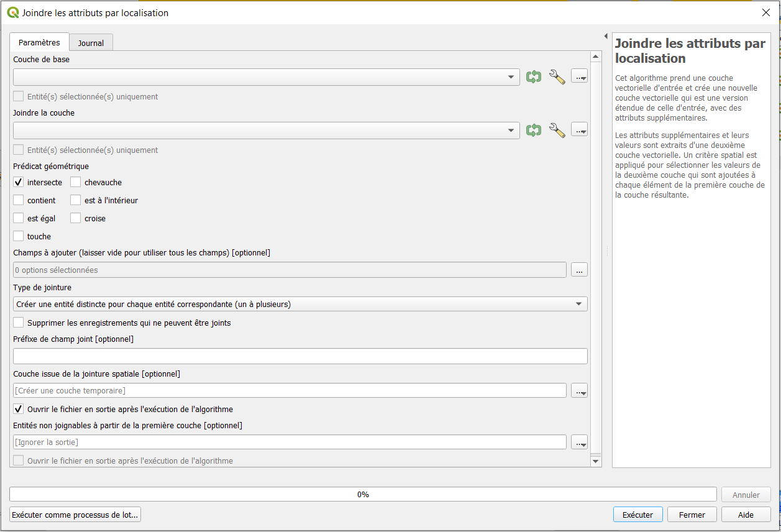Enable the est à l'intérieur checkbox
Image resolution: width=781 pixels, height=532 pixels.
coord(76,200)
